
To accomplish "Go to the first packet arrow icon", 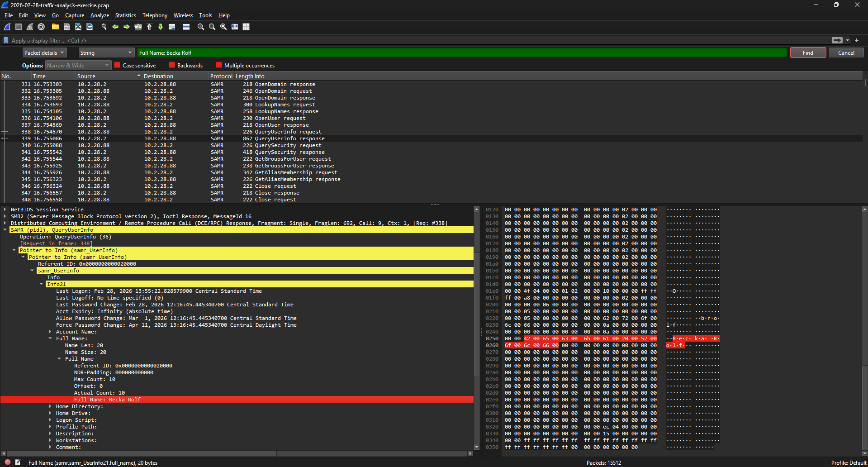I will pos(149,27).
